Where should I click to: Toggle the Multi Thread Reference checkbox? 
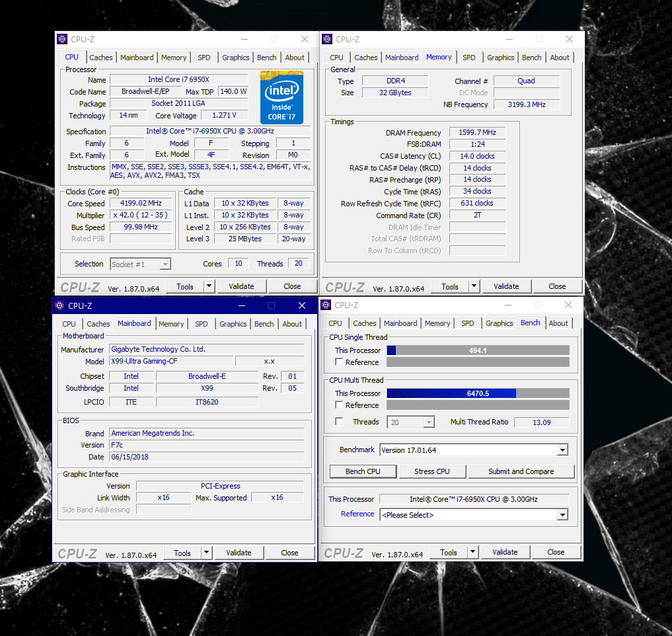point(339,405)
